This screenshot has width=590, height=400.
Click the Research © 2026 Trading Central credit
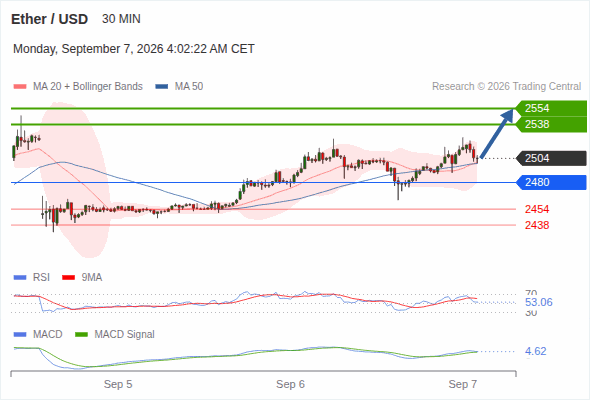(506, 87)
